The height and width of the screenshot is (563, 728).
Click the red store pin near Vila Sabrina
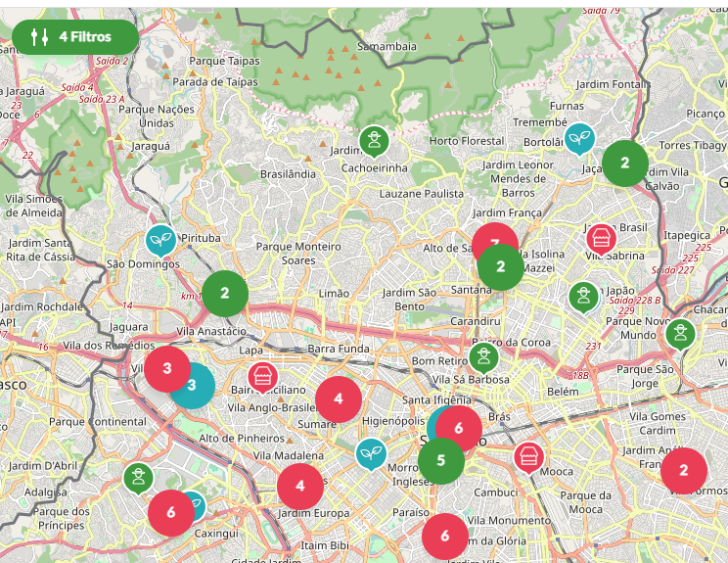[601, 237]
